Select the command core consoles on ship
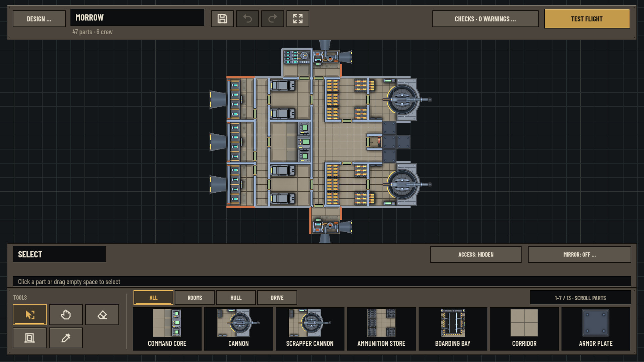This screenshot has width=644, height=362. 304,142
